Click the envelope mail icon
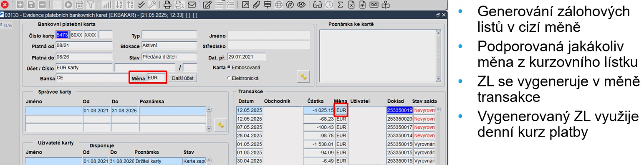The width and height of the screenshot is (644, 165). point(191,5)
